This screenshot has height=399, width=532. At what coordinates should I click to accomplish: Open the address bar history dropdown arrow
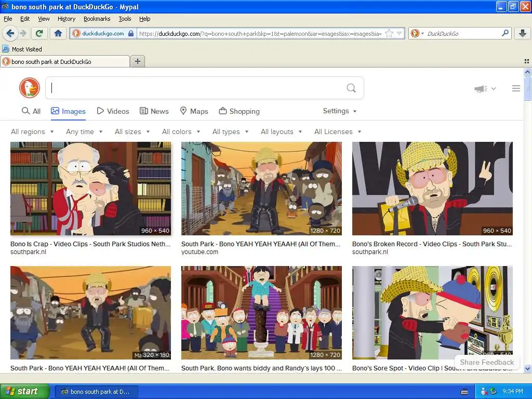pos(400,34)
